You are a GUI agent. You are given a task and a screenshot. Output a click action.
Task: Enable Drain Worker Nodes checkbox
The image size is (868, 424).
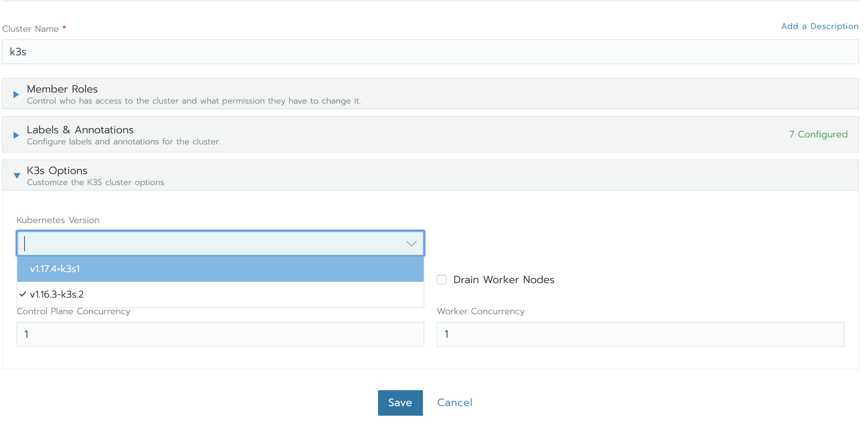pos(442,280)
